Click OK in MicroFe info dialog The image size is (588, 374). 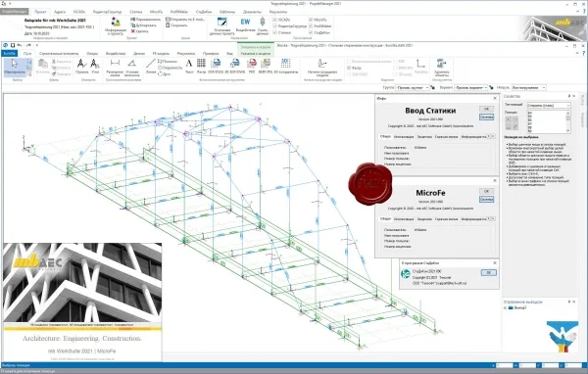click(x=486, y=191)
